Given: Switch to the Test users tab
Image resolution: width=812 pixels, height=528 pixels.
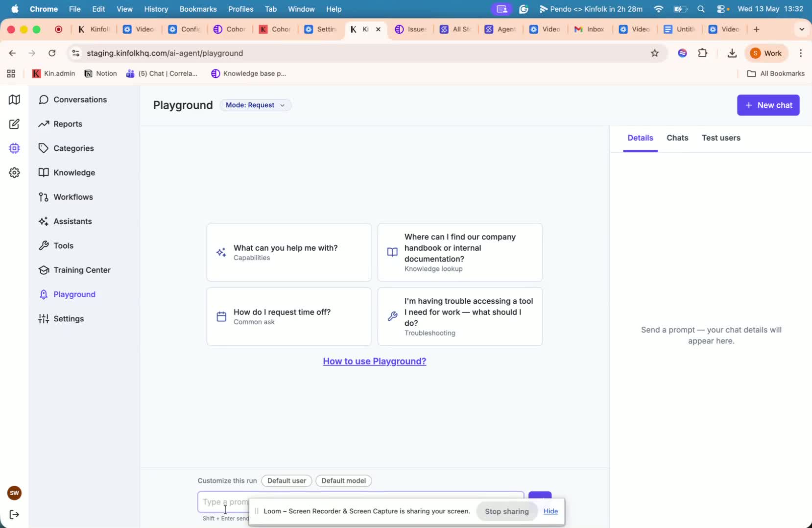Looking at the screenshot, I should click(x=721, y=138).
